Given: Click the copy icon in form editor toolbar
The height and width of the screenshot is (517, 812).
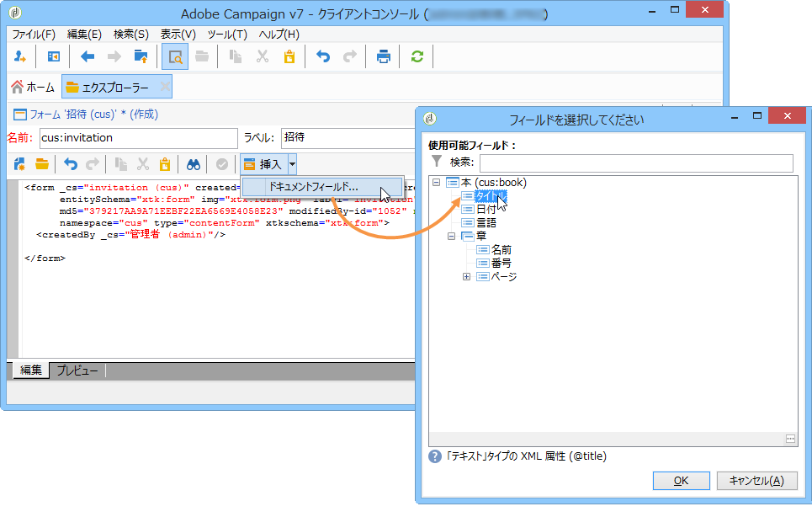Looking at the screenshot, I should (x=120, y=165).
